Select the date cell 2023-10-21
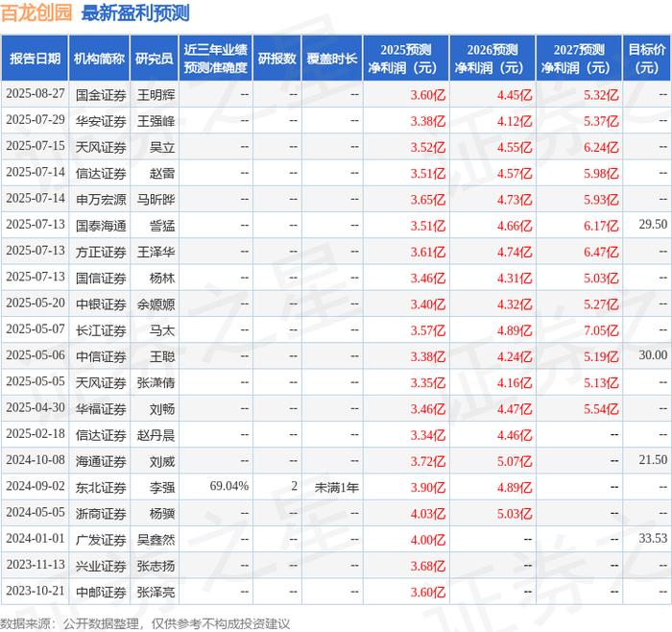This screenshot has width=672, height=632. click(x=36, y=591)
